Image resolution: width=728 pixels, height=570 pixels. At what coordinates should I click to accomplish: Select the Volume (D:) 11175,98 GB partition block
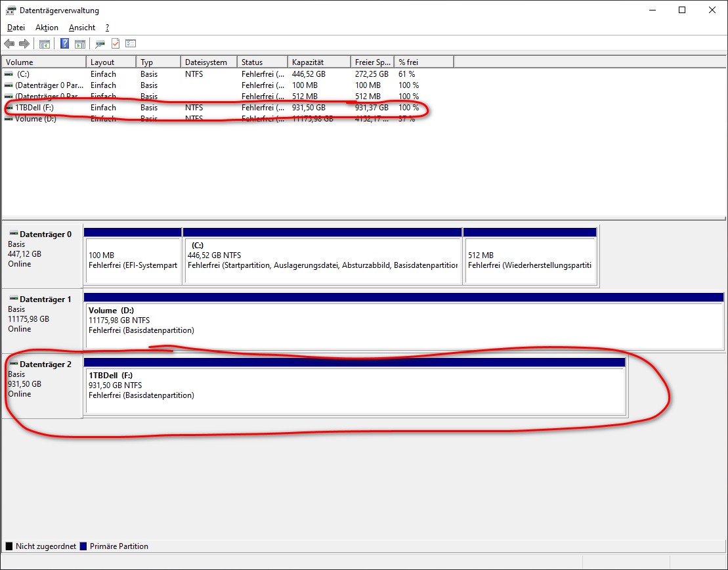click(x=404, y=320)
